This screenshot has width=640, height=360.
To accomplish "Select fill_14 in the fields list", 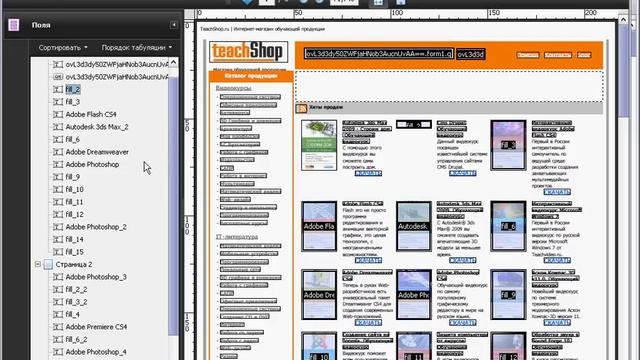I will click(75, 239).
